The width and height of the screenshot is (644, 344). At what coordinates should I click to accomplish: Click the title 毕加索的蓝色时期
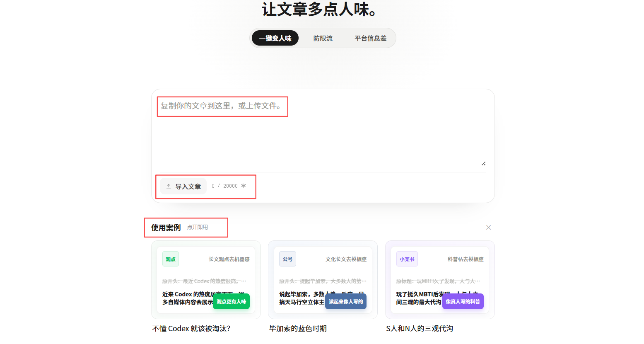[298, 329]
